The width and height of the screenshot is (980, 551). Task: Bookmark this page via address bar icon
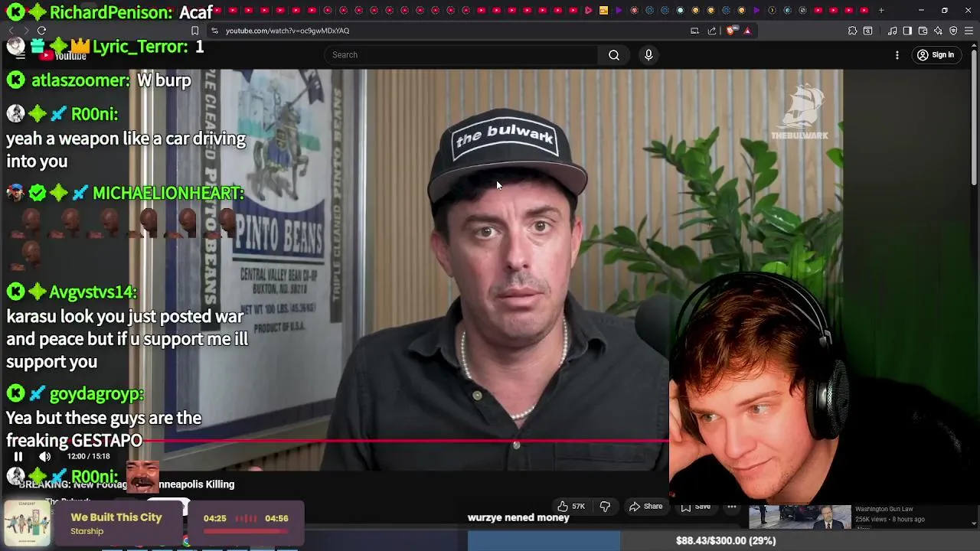pos(195,31)
